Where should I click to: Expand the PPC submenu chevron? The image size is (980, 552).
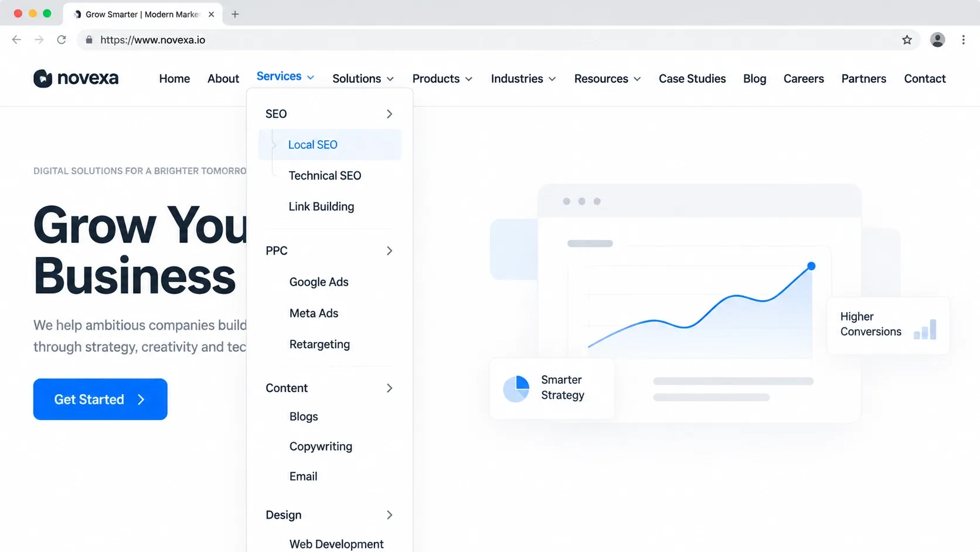pos(389,251)
